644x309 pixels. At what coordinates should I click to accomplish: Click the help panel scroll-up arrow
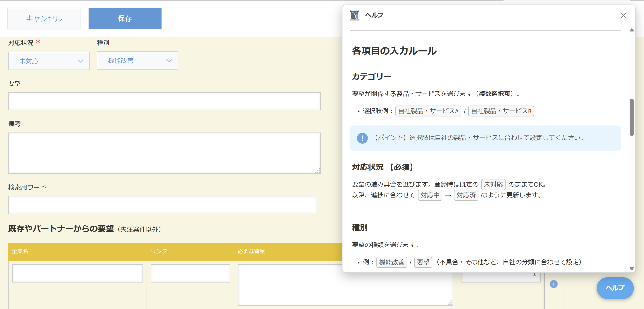pyautogui.click(x=632, y=30)
